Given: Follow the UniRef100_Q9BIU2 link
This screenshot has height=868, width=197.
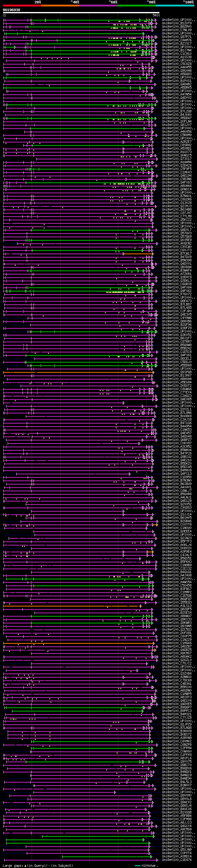Looking at the screenshot, I should coord(177,457).
